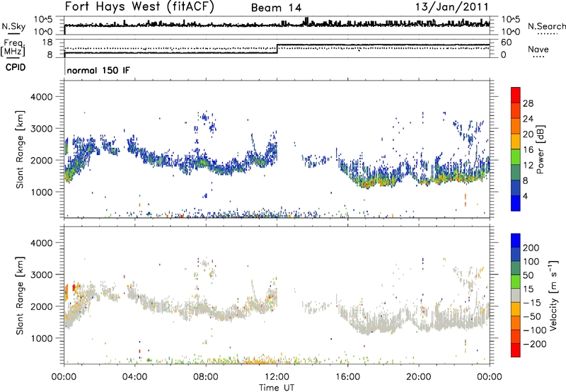Click the "N.Search" legend label
This screenshot has width=566, height=392.
pos(546,26)
